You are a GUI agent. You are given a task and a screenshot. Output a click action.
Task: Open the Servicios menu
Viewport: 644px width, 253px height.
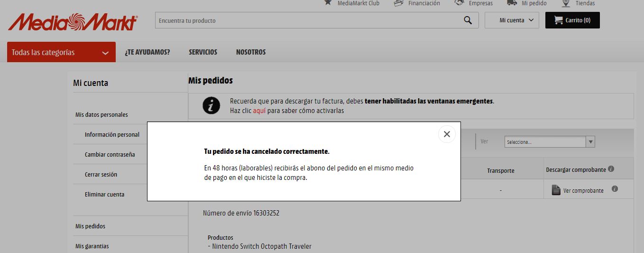203,52
